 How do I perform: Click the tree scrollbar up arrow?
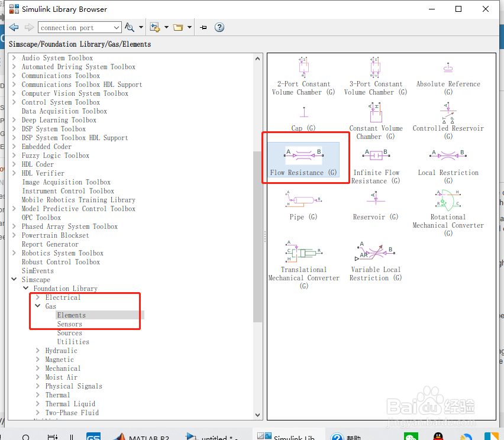[x=257, y=59]
